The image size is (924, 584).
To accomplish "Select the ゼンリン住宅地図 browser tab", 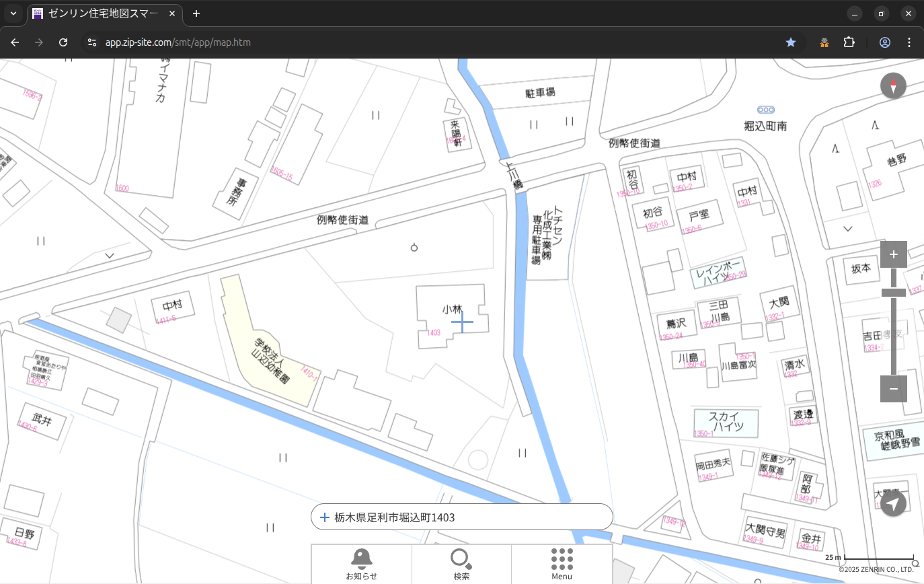I will coord(104,13).
